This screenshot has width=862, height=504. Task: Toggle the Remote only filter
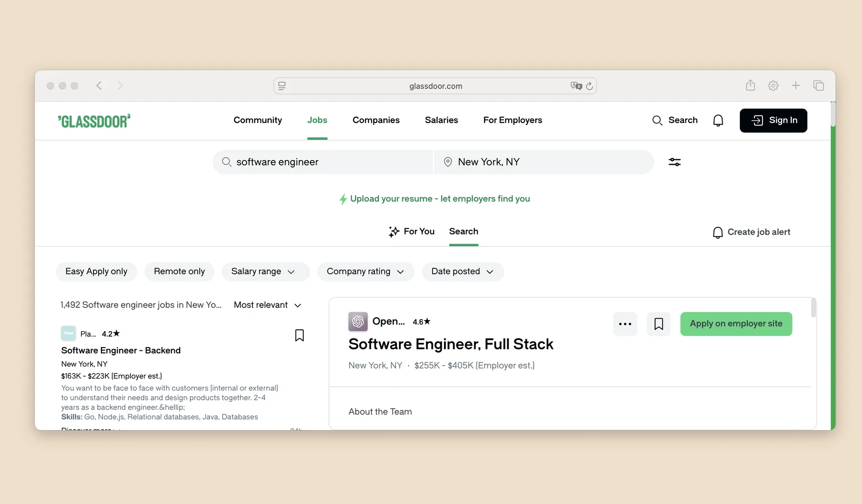click(180, 271)
